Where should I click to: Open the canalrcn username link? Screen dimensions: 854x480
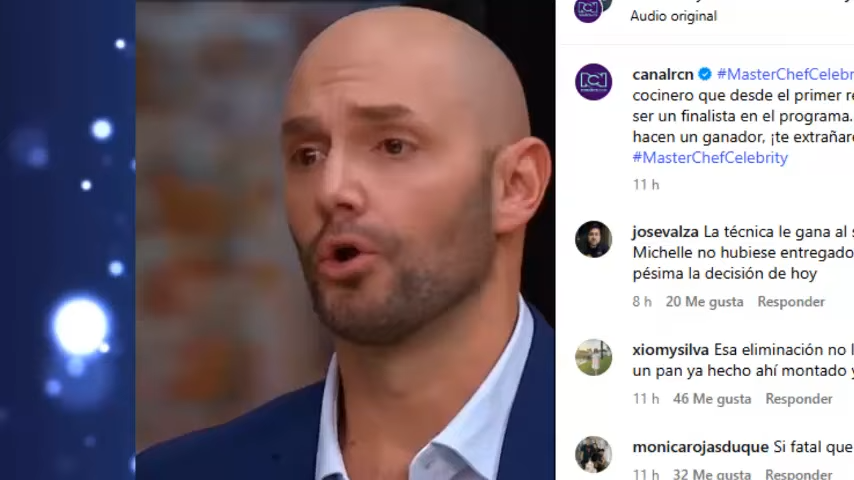pos(663,74)
